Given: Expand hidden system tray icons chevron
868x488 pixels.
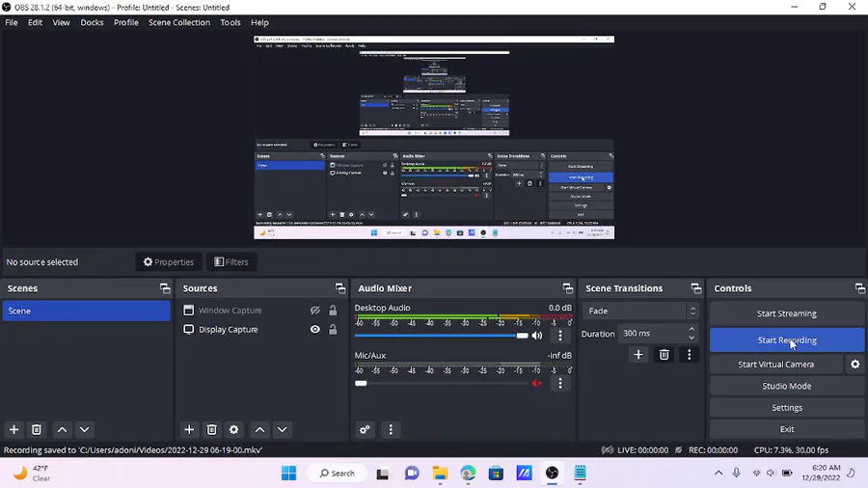Looking at the screenshot, I should click(718, 474).
